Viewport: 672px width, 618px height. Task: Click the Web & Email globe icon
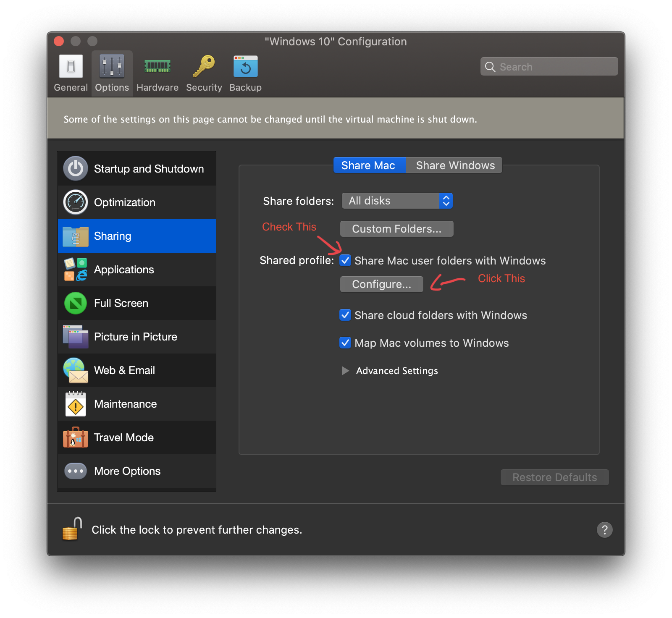(76, 370)
